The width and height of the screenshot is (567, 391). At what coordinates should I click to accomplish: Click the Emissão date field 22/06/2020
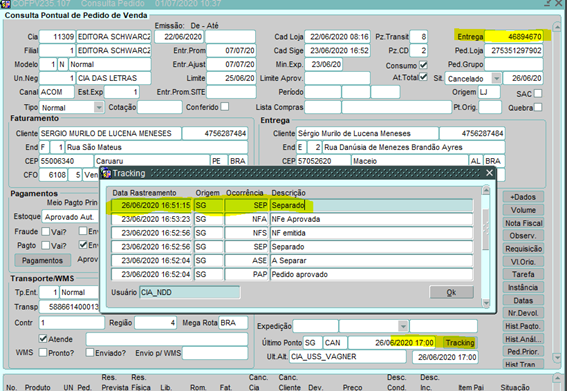click(179, 37)
